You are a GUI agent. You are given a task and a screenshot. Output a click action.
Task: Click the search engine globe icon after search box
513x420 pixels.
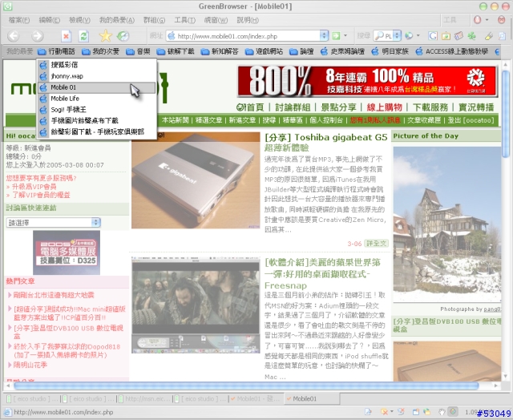coord(409,35)
